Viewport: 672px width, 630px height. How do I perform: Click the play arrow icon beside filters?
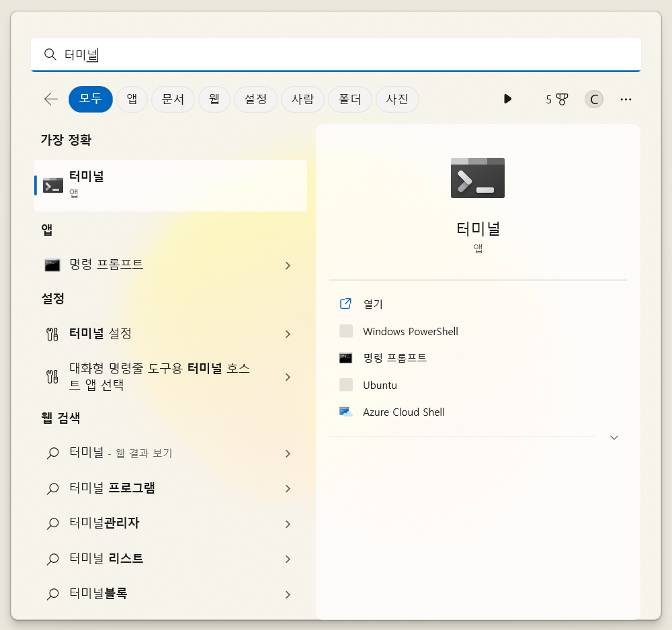coord(507,99)
